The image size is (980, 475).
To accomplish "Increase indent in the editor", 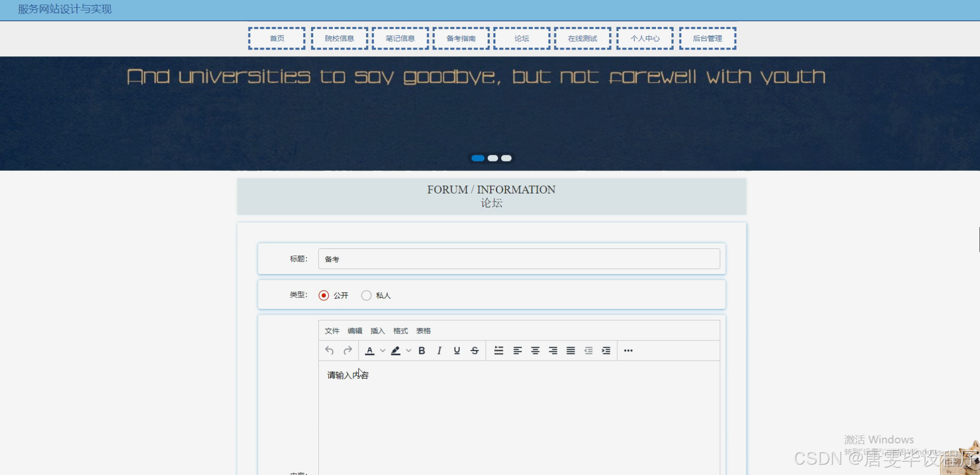I will 606,350.
